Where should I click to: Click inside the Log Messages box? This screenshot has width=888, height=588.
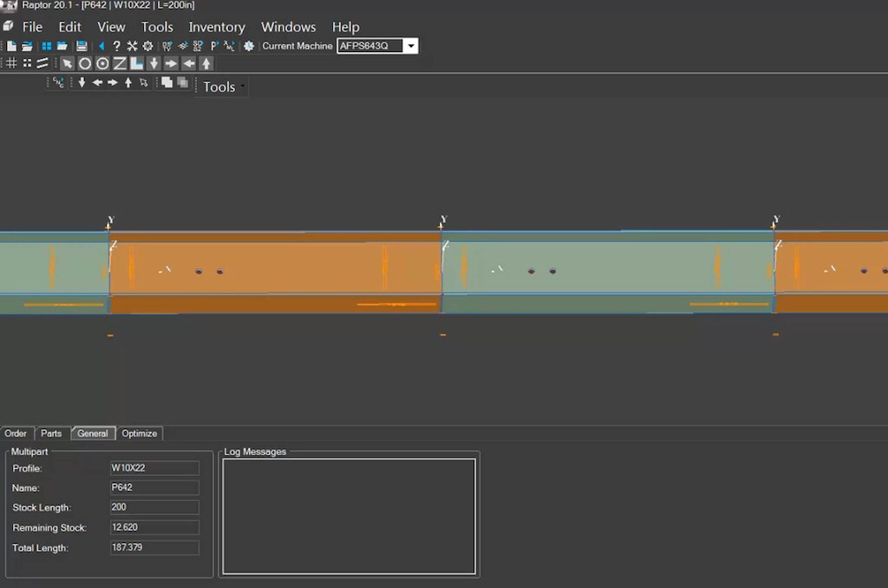[x=349, y=516]
